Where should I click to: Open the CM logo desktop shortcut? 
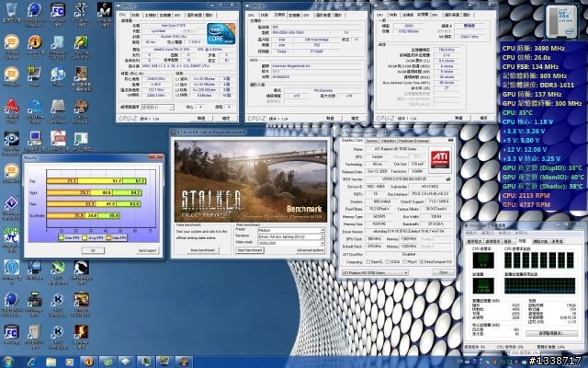[104, 10]
